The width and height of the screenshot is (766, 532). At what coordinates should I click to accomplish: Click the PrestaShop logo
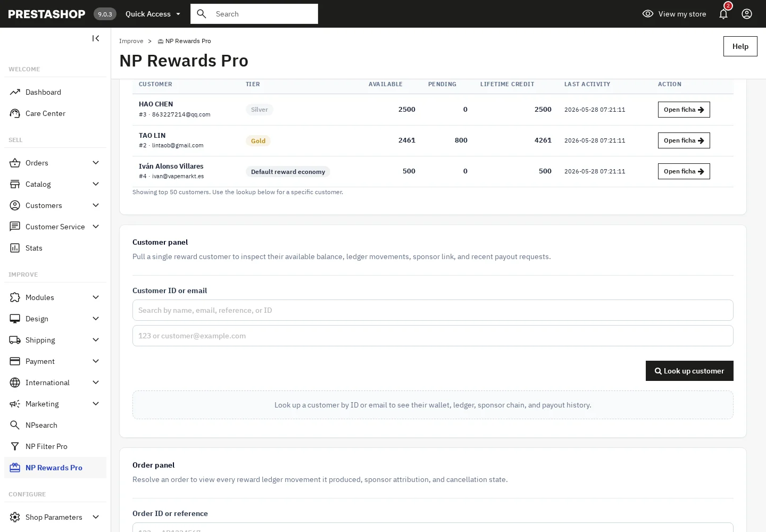[47, 14]
